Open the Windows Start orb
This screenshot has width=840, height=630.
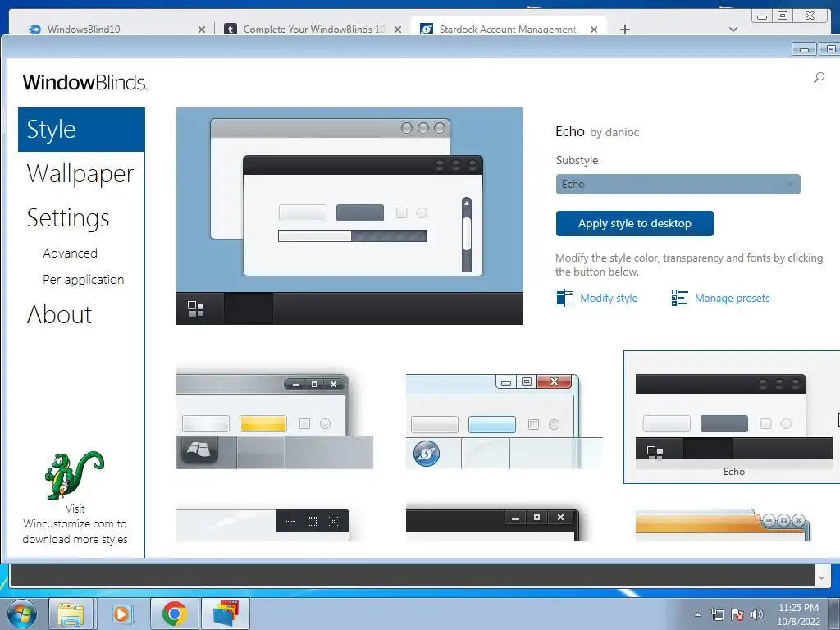(x=22, y=614)
